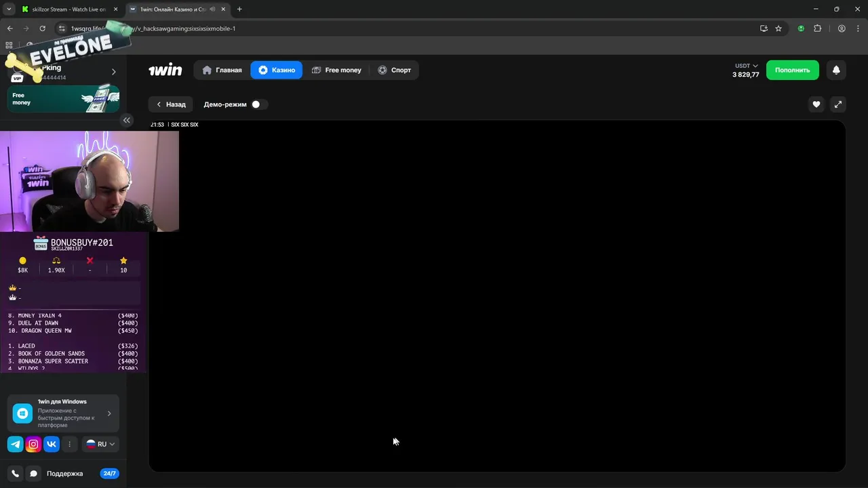
Task: Click the 1win for Windows app icon
Action: click(22, 413)
